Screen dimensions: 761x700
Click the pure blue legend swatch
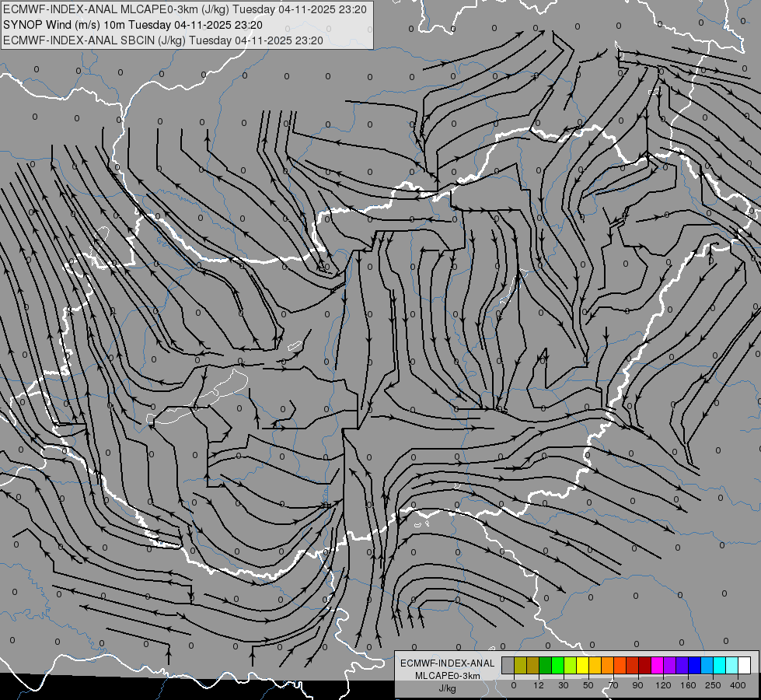click(694, 666)
